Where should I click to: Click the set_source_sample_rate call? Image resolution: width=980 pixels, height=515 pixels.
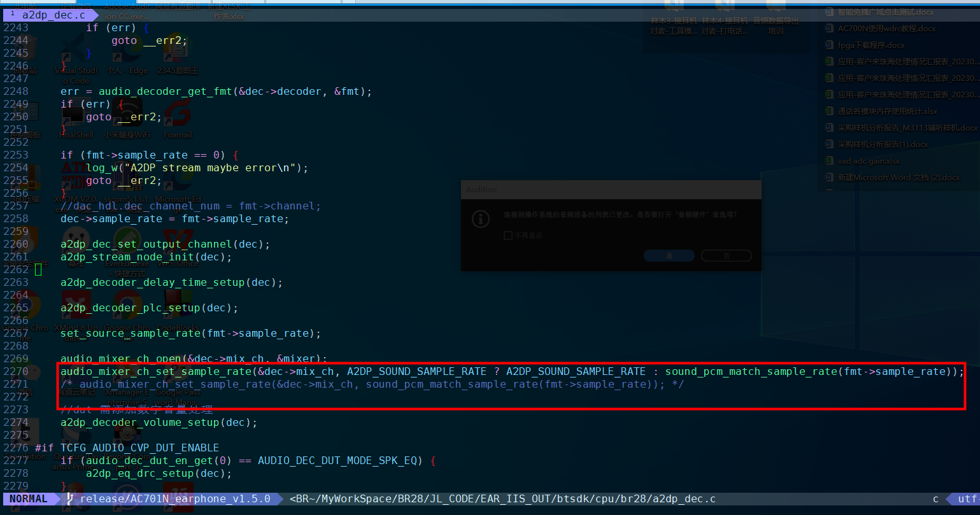[191, 334]
